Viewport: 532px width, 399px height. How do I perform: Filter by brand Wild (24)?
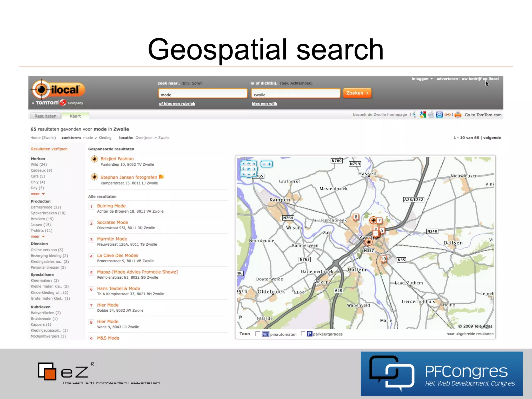click(x=39, y=165)
